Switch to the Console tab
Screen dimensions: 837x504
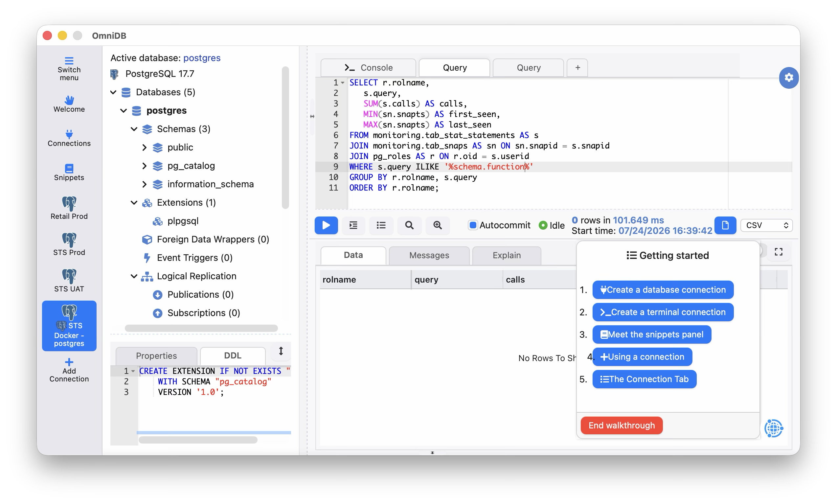tap(369, 68)
